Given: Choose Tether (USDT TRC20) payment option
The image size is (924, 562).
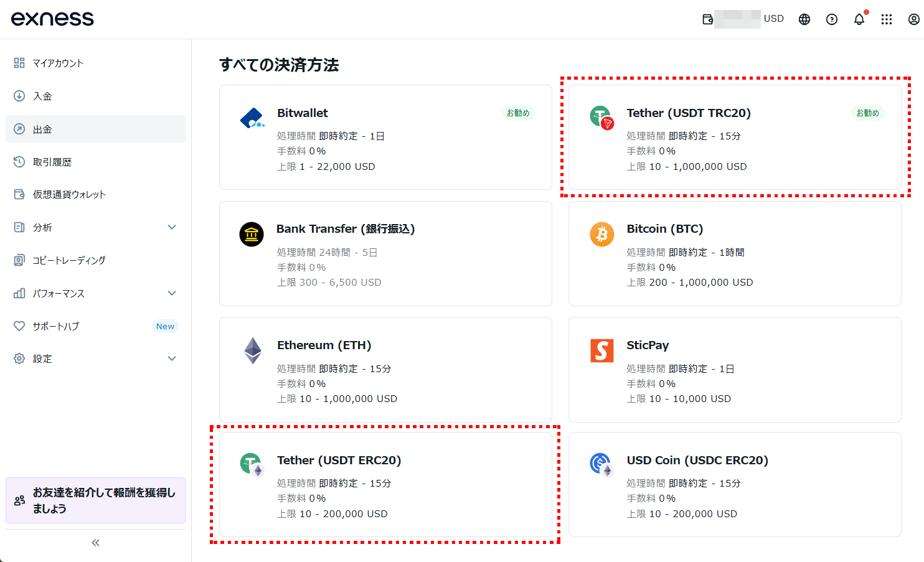Looking at the screenshot, I should tap(735, 138).
